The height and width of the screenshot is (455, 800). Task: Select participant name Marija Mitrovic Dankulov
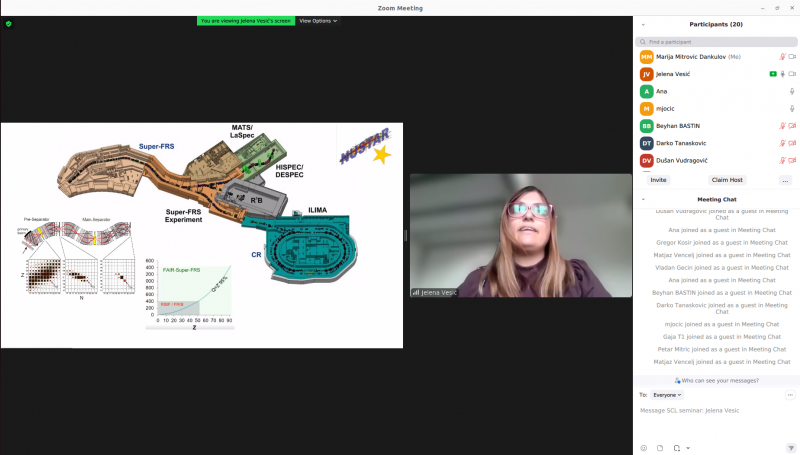pyautogui.click(x=691, y=57)
